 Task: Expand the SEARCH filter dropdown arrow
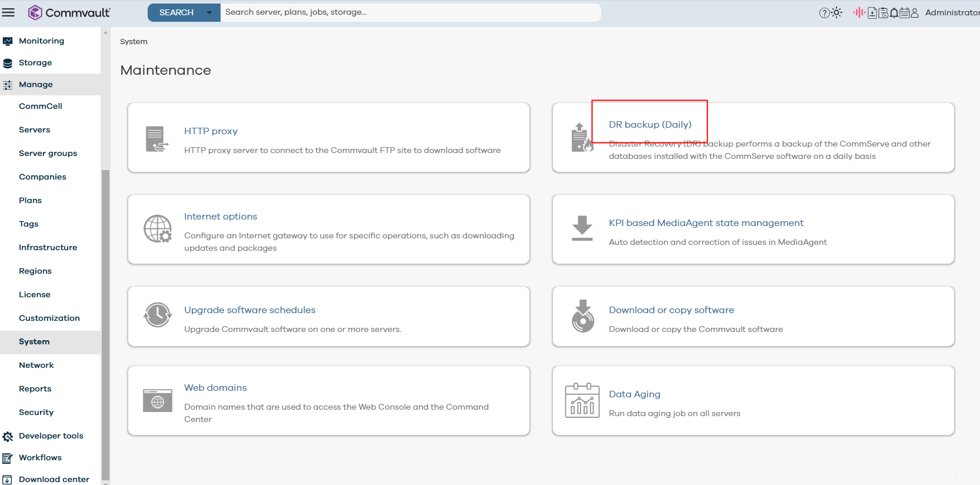pyautogui.click(x=209, y=12)
